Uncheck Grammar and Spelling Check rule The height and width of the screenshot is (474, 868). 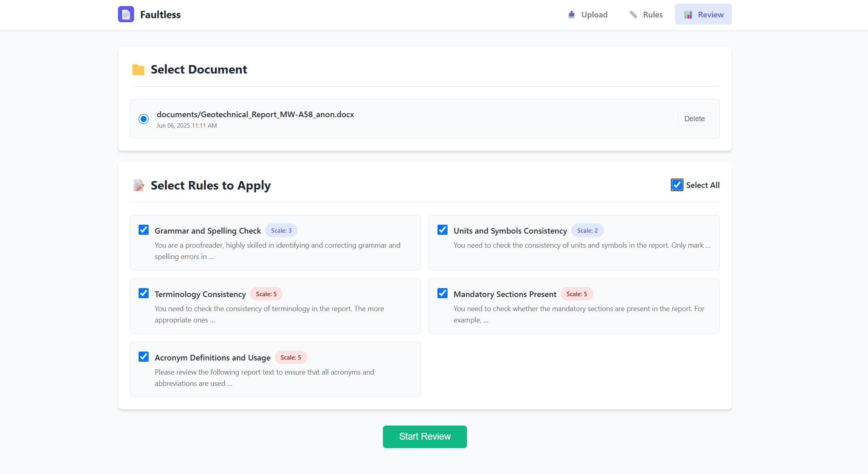(x=143, y=230)
